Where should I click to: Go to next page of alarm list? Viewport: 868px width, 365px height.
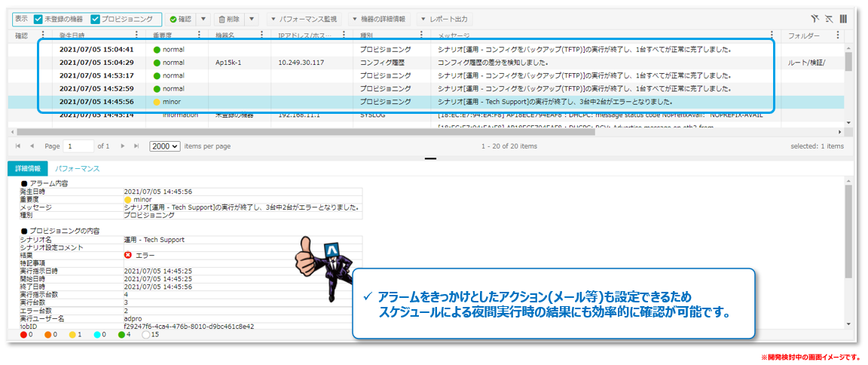point(123,146)
